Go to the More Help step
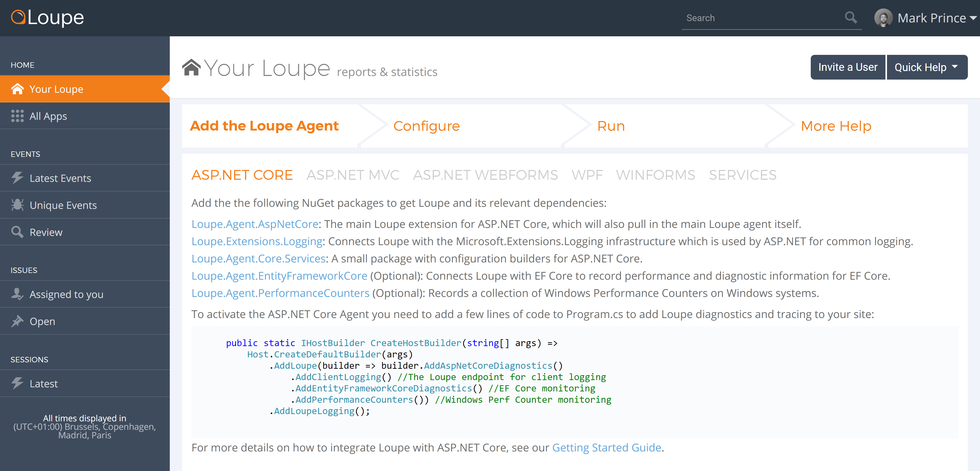980x471 pixels. tap(836, 126)
